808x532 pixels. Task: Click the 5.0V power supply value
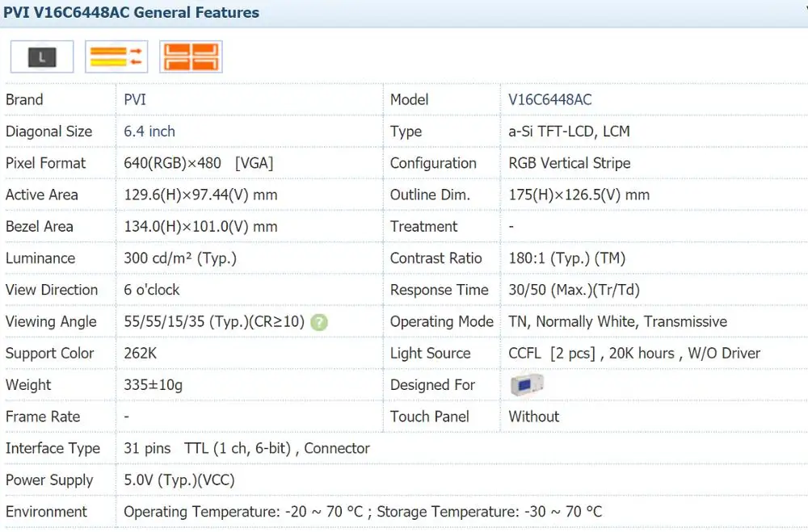click(179, 480)
